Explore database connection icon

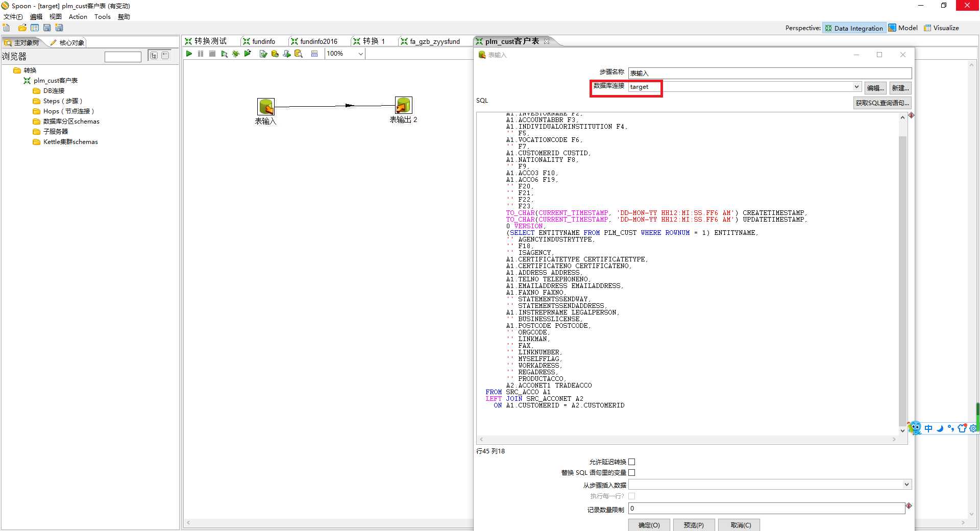tap(299, 54)
